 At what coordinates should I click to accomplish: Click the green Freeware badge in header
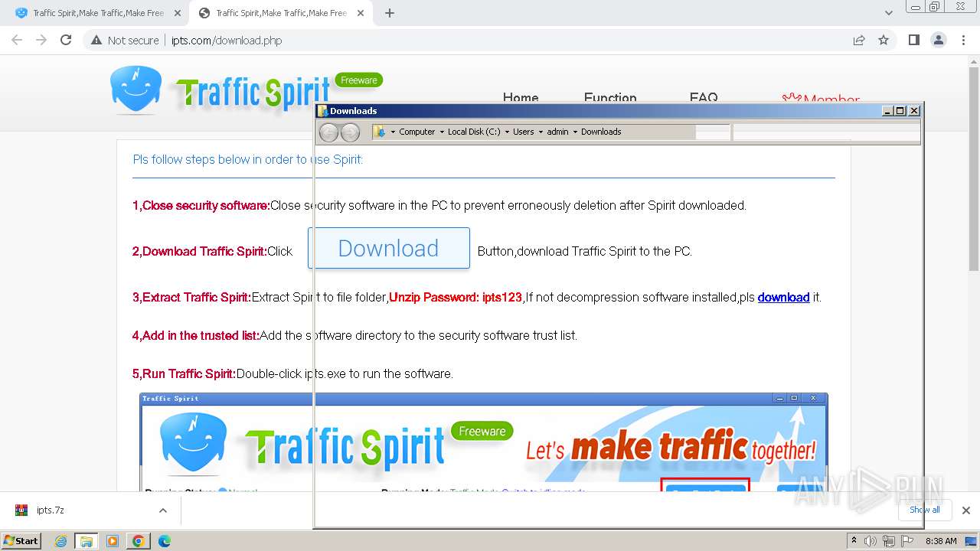click(358, 80)
